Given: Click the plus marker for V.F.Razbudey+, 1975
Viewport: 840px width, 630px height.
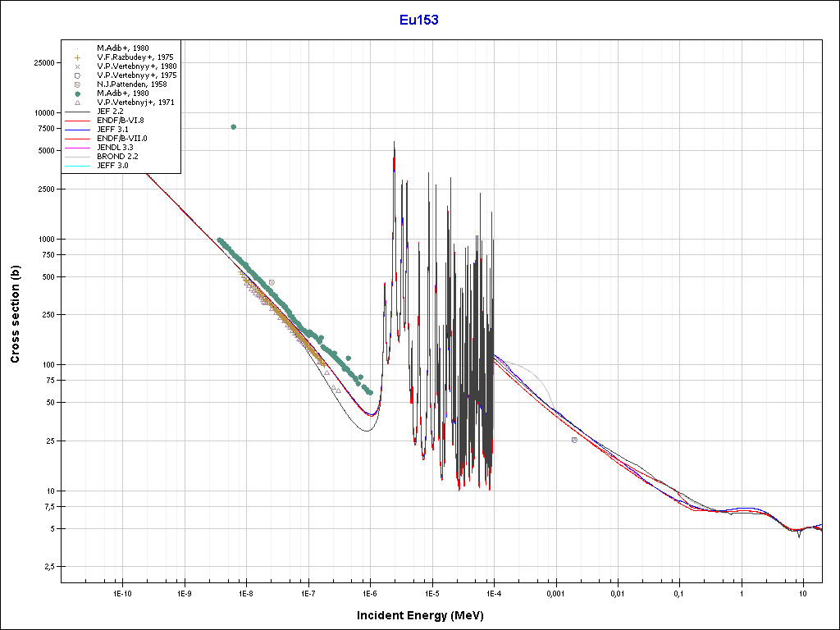Looking at the screenshot, I should pos(77,57).
